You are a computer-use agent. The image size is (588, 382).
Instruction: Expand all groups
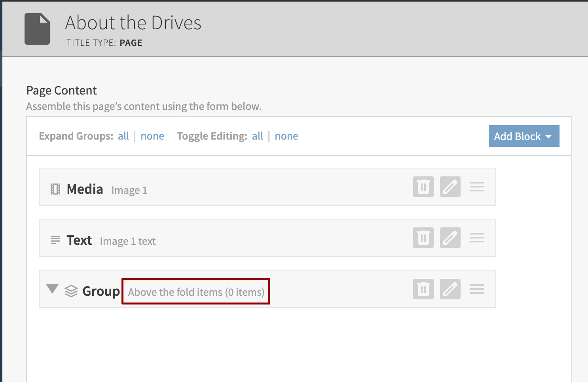(123, 136)
